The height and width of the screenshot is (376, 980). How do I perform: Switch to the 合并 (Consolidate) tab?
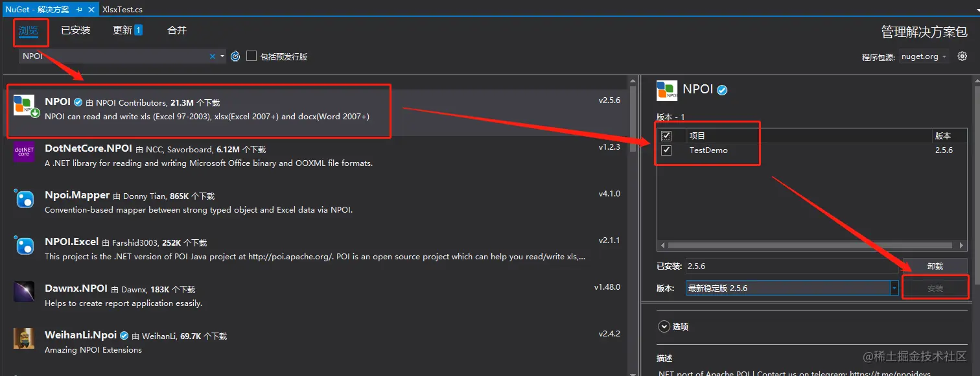[177, 30]
